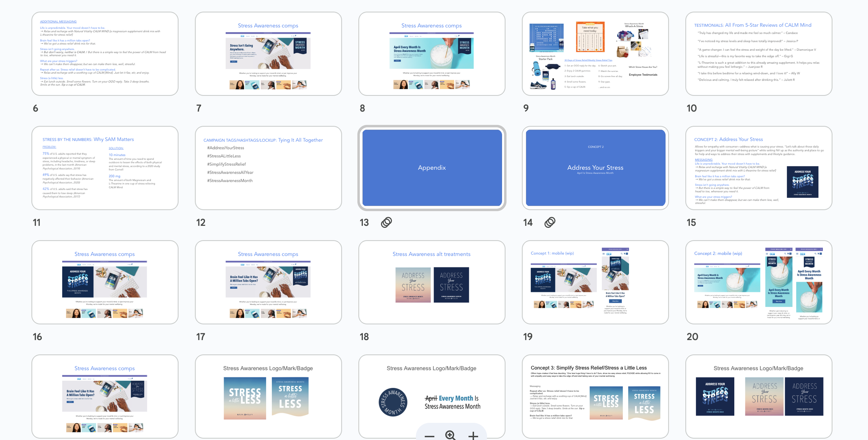868x440 pixels.
Task: Select the Campaign Tags/Hashtags slide 12
Action: pos(268,168)
